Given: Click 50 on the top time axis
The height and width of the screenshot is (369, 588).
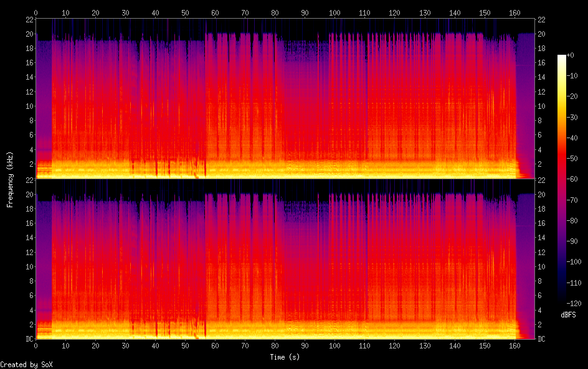Looking at the screenshot, I should 185,12.
